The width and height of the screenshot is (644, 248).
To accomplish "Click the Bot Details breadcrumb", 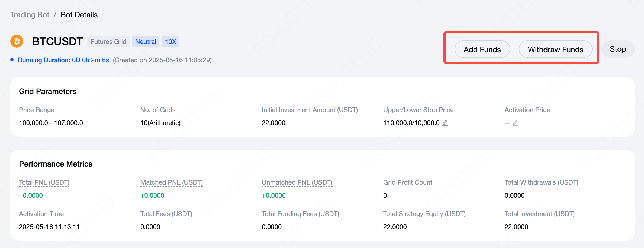I will tap(79, 15).
